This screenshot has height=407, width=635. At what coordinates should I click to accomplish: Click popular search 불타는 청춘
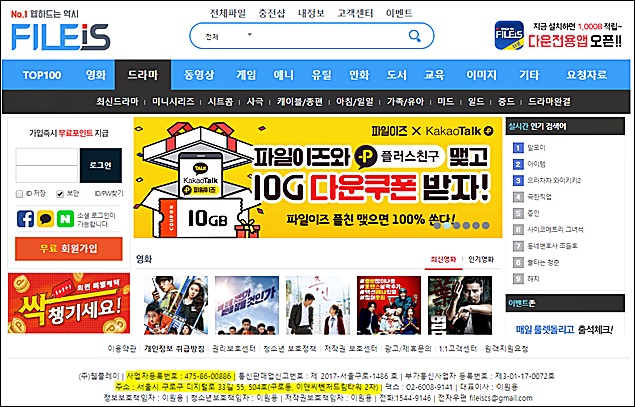coord(543,262)
